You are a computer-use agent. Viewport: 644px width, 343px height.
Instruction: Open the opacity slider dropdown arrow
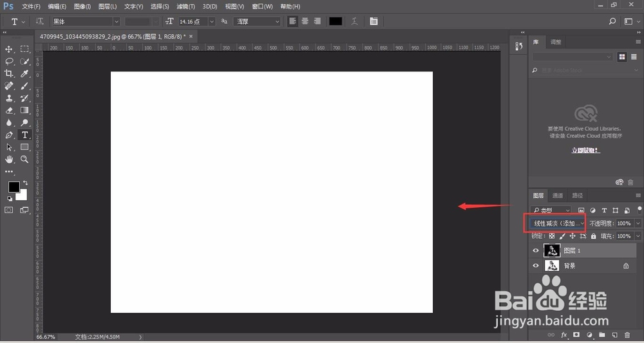[638, 223]
